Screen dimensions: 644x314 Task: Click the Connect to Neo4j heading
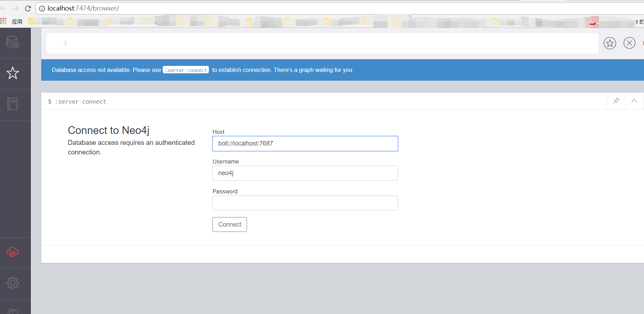coord(109,130)
